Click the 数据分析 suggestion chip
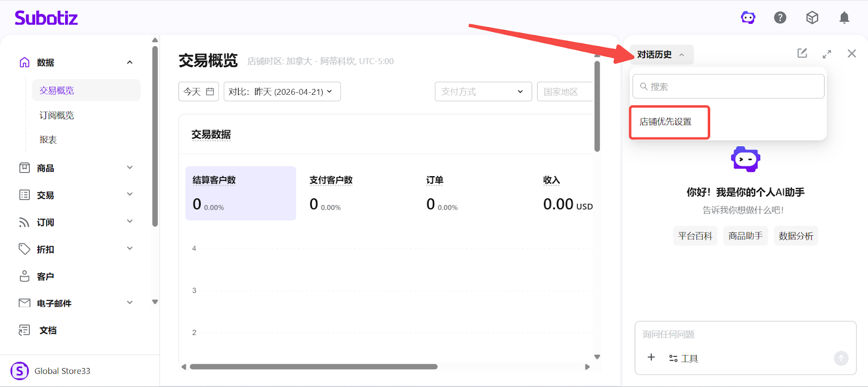The width and height of the screenshot is (868, 387). click(796, 236)
